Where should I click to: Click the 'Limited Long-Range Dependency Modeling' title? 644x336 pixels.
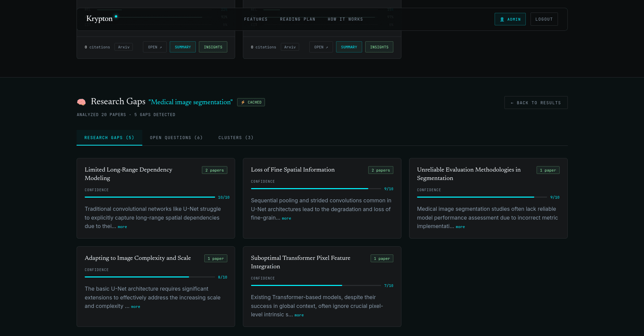[x=128, y=174]
